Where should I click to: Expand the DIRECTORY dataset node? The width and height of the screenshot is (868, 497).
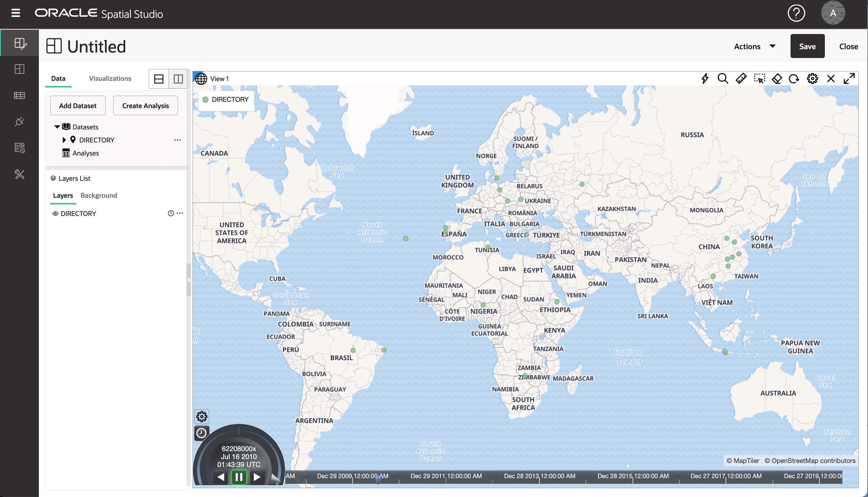point(64,140)
